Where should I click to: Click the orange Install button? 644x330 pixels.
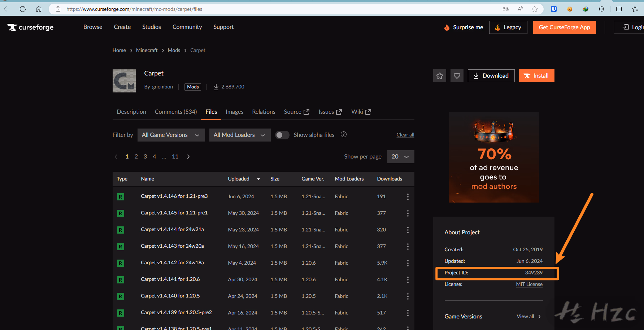537,76
